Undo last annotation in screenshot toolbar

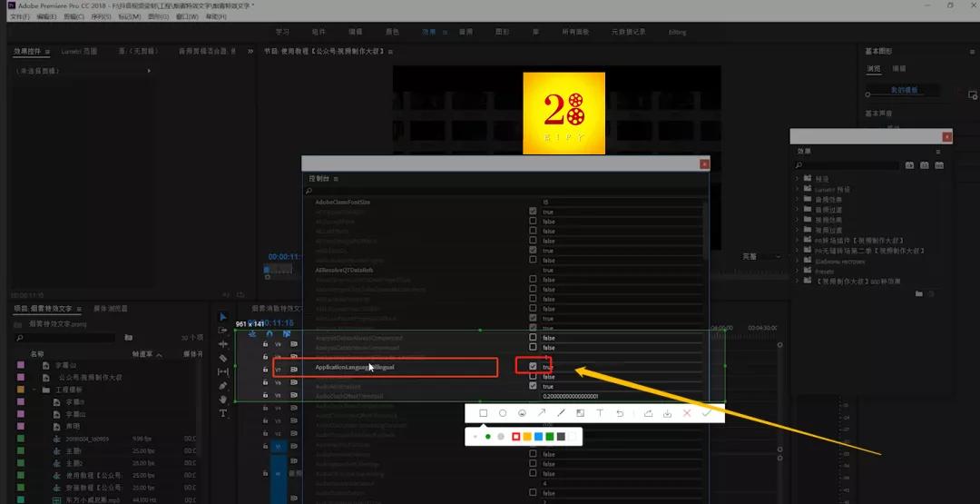(620, 413)
